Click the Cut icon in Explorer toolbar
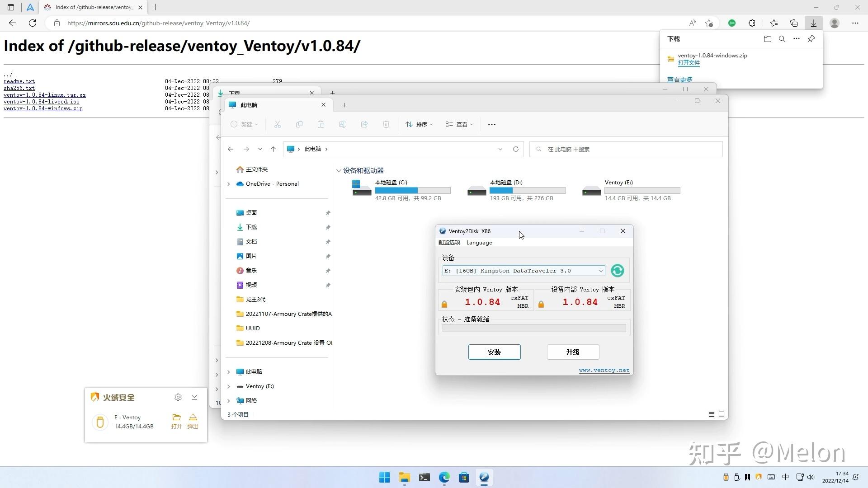The height and width of the screenshot is (488, 868). pyautogui.click(x=278, y=124)
